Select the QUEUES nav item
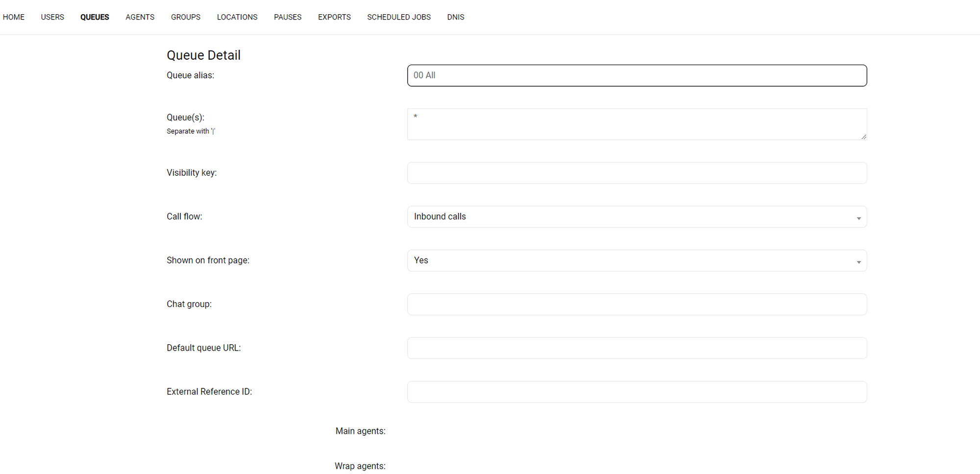 click(95, 17)
